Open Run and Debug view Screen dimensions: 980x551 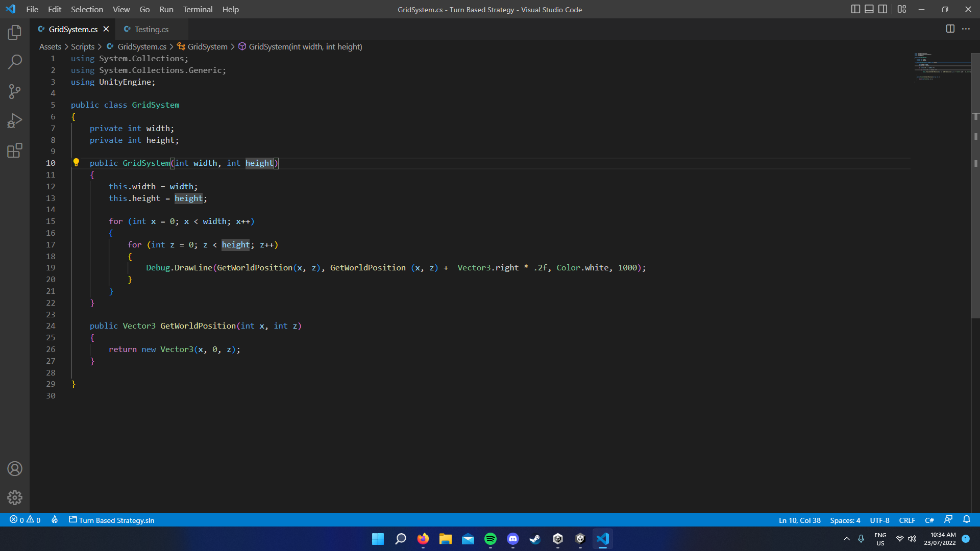(15, 121)
